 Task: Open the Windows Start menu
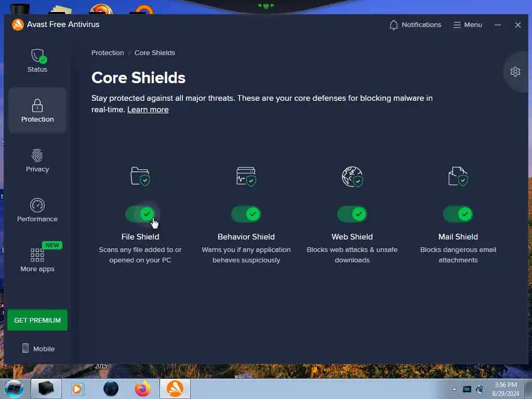pos(14,389)
